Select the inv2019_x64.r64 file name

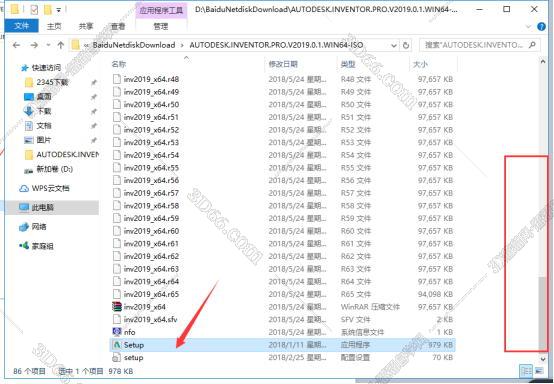point(151,282)
